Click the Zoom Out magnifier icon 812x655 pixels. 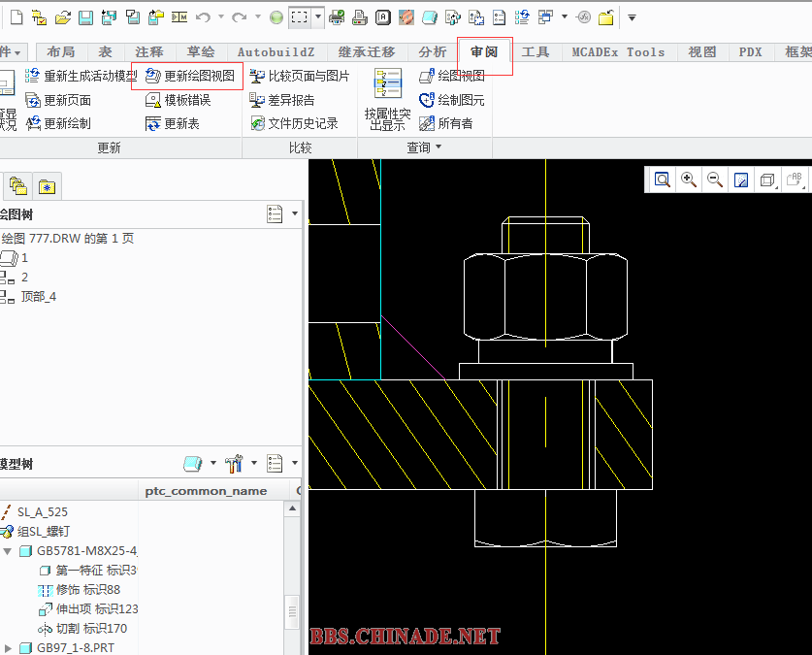(x=715, y=180)
